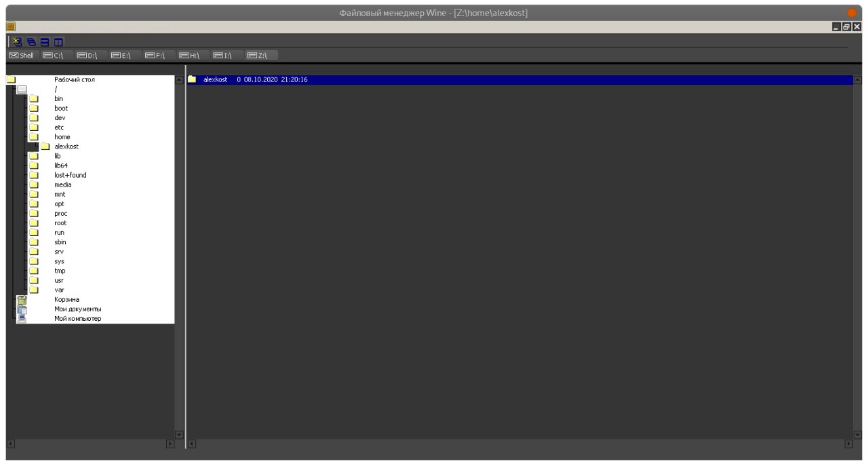The image size is (868, 466).
Task: Click the file pane scroll-right arrow
Action: tap(848, 444)
